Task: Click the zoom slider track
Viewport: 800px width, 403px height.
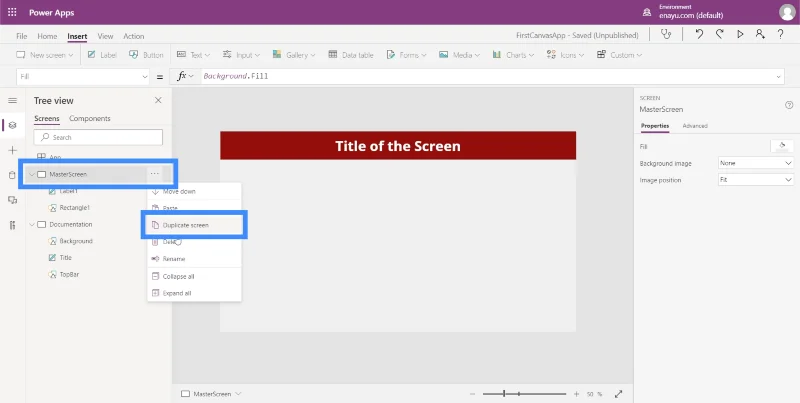Action: point(524,394)
